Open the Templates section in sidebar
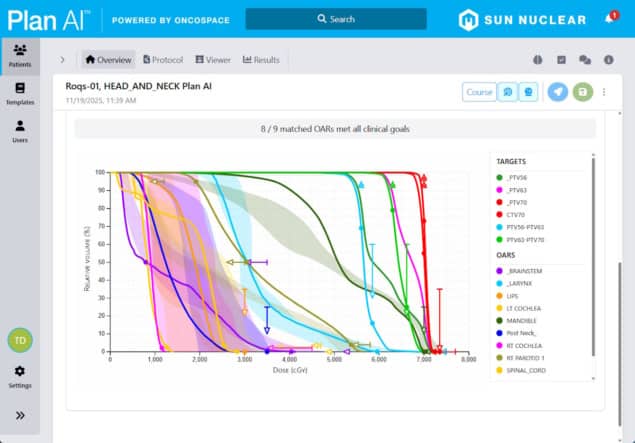Viewport: 635px width, 443px height. point(20,93)
